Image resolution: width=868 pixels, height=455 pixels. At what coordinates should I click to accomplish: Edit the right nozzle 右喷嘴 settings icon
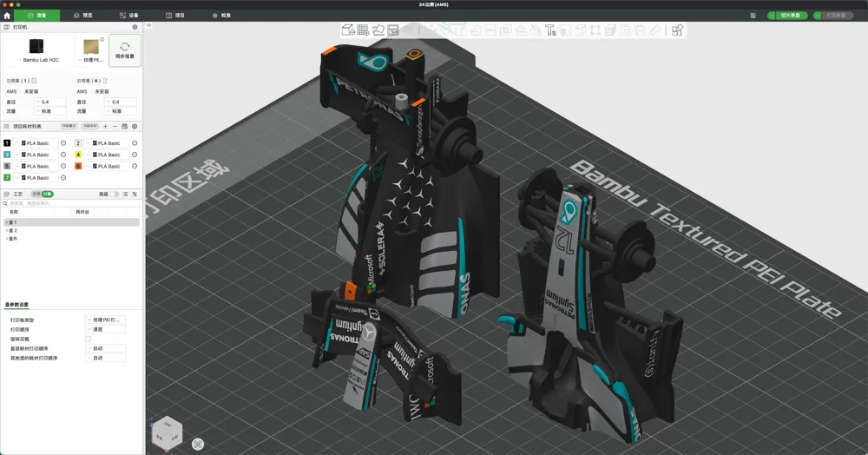(x=105, y=81)
